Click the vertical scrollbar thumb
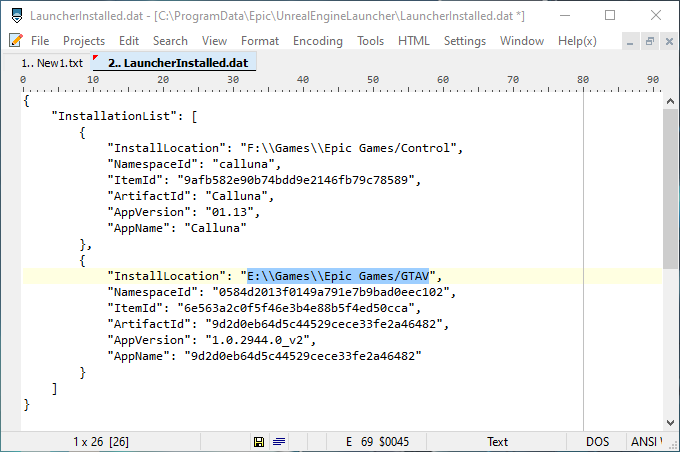Screen dimensions: 680x452 (670, 189)
